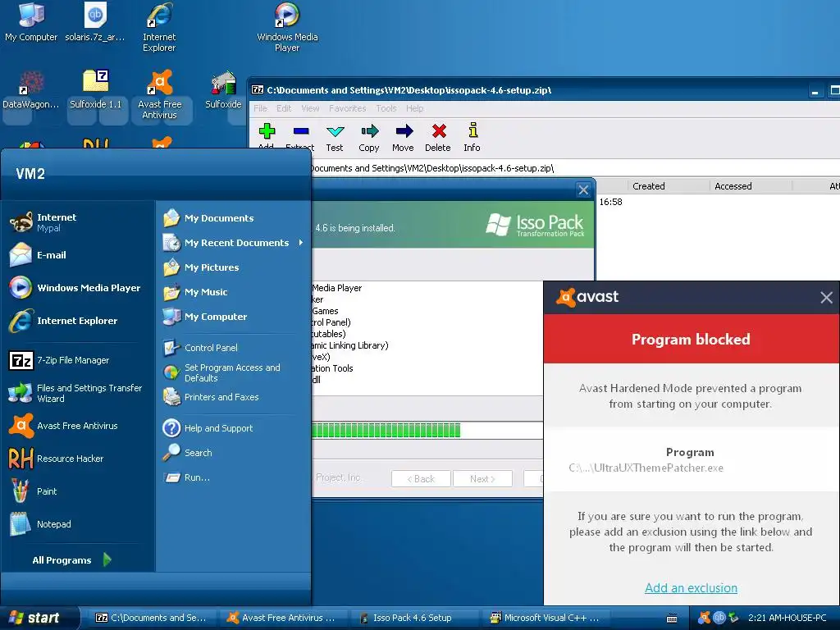
Task: Launch Internet Explorer from Start menu
Action: pos(78,321)
